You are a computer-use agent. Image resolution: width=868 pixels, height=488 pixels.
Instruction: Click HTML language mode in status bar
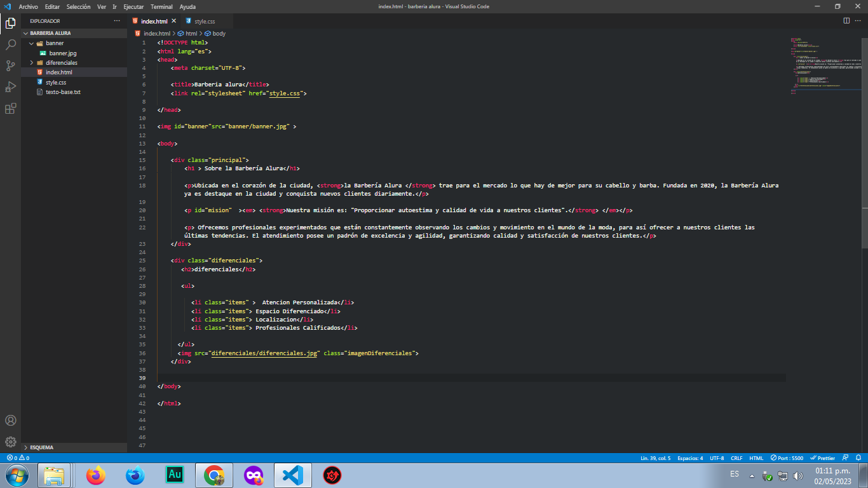coord(756,457)
